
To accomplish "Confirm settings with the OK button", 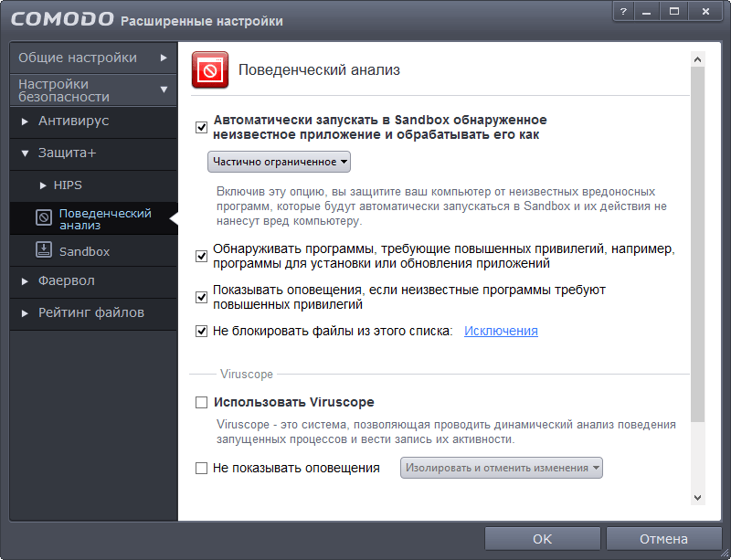I will point(542,538).
